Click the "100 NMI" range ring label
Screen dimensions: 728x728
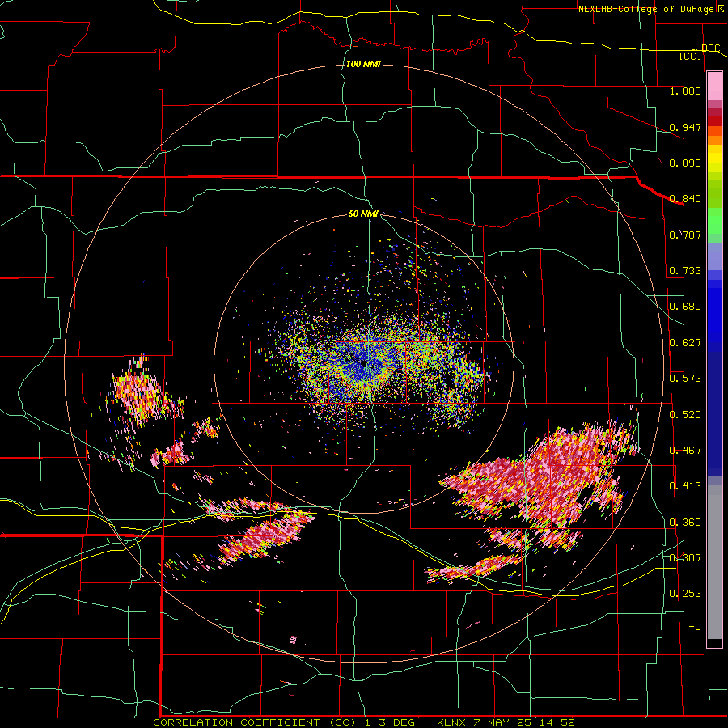tap(363, 64)
